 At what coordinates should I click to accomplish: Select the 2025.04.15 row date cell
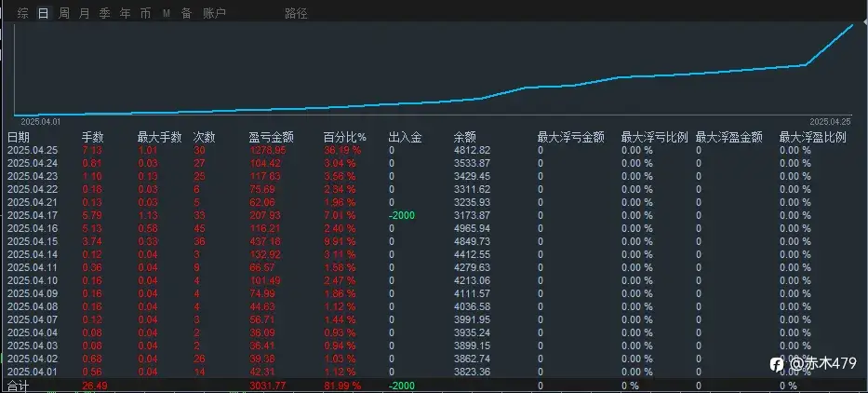coord(33,242)
